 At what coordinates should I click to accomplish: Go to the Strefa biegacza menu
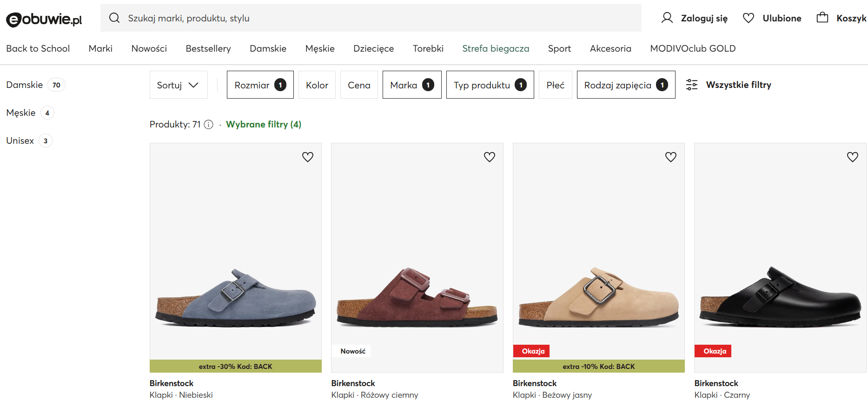click(x=496, y=48)
